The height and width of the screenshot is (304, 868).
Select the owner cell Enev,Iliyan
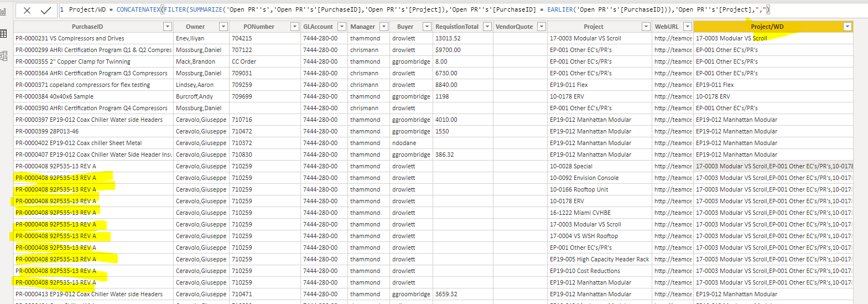pos(201,38)
